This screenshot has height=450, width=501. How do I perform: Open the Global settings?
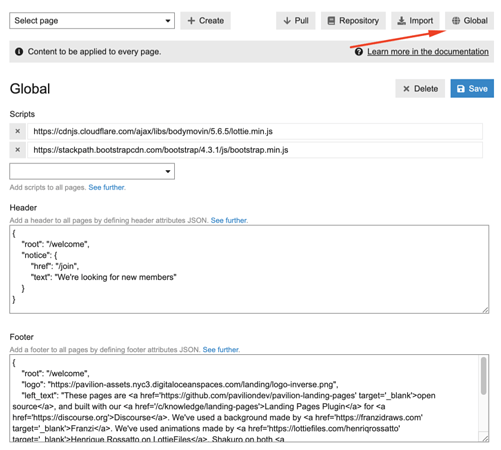pos(470,21)
